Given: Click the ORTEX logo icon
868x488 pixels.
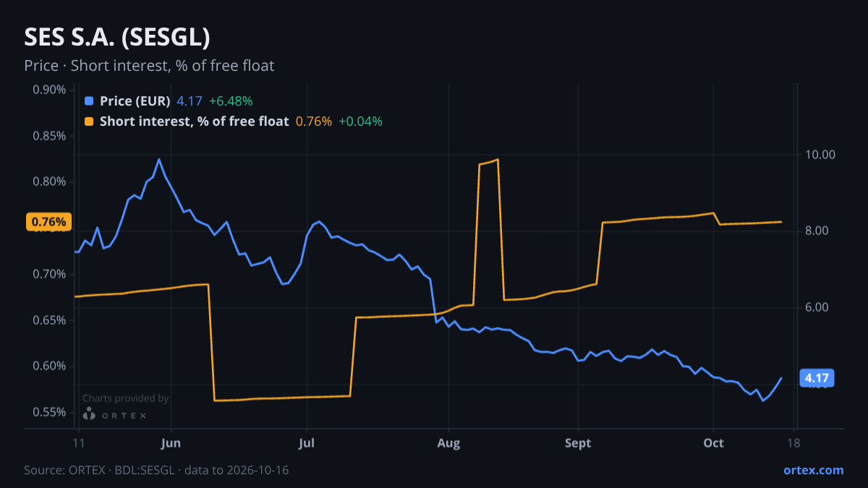Looking at the screenshot, I should tap(89, 414).
